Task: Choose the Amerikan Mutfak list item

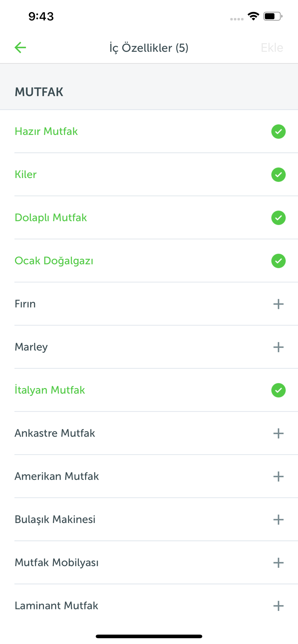Action: coord(57,477)
